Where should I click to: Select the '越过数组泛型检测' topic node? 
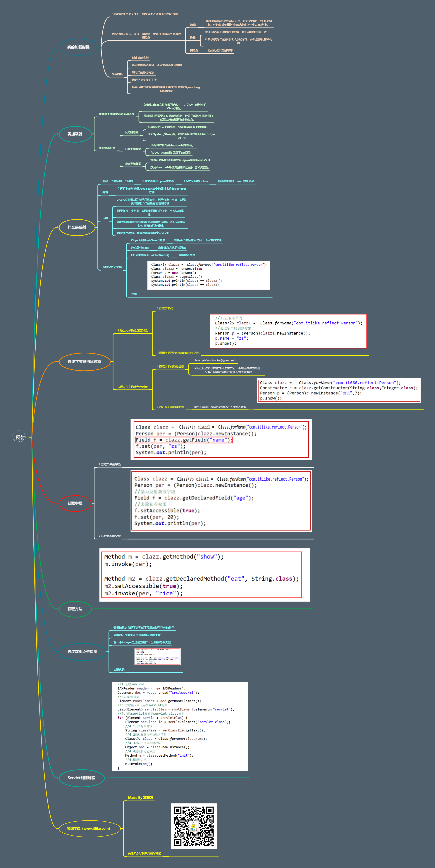(x=82, y=651)
